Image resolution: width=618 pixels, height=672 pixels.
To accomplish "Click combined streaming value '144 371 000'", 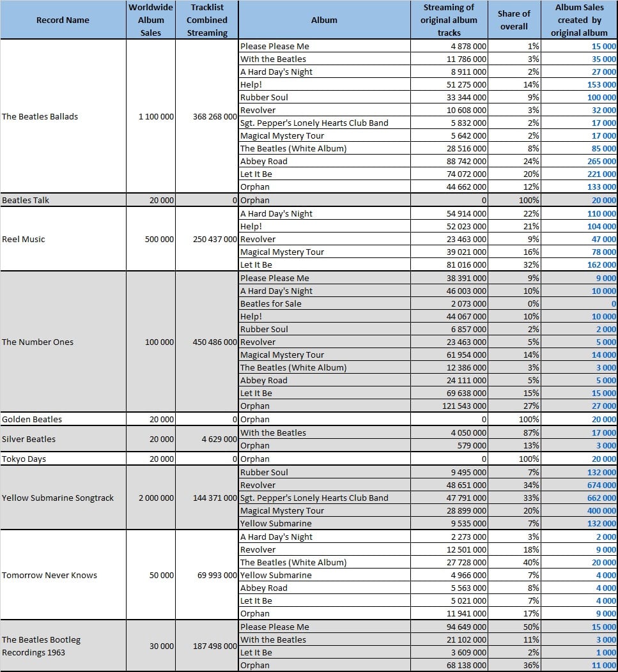I will (215, 498).
